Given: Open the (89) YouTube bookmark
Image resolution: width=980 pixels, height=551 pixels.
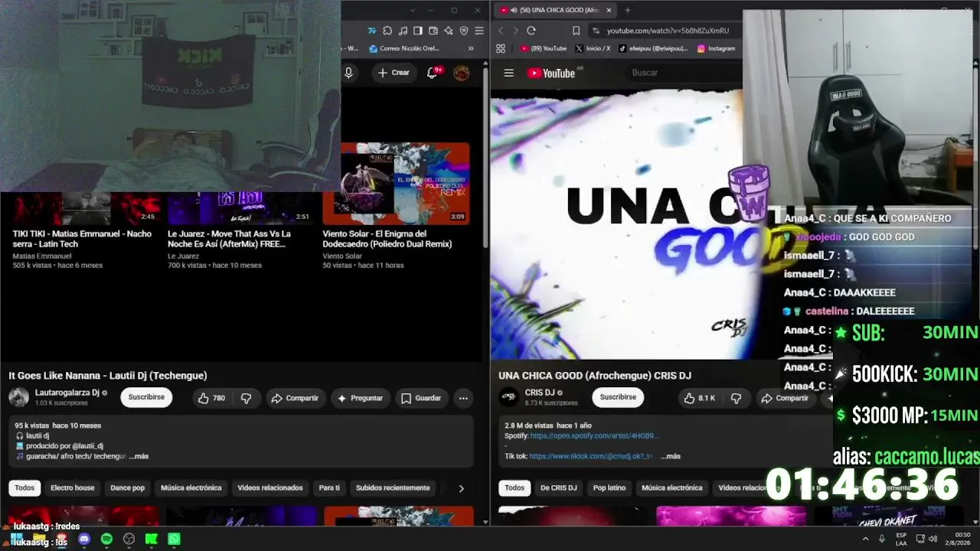Looking at the screenshot, I should pos(544,48).
